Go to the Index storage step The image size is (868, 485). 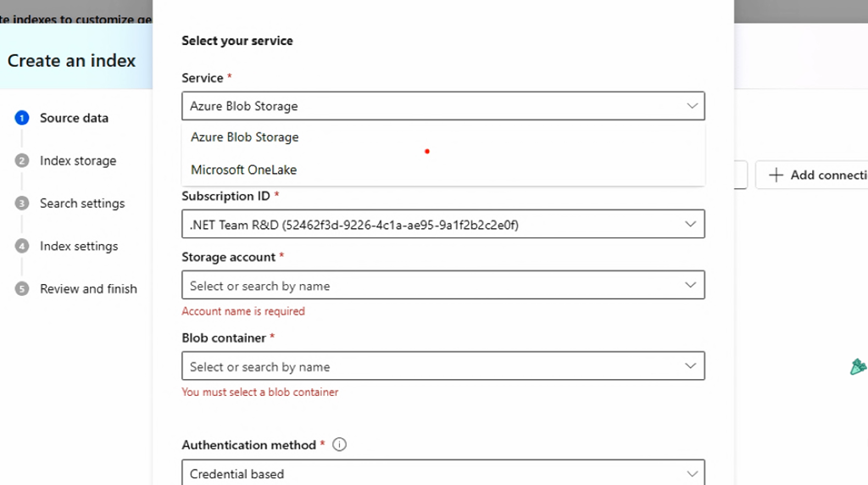pos(78,160)
